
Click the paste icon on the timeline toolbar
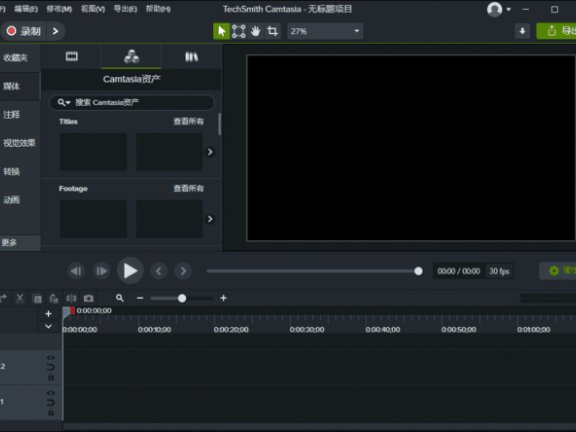click(54, 298)
